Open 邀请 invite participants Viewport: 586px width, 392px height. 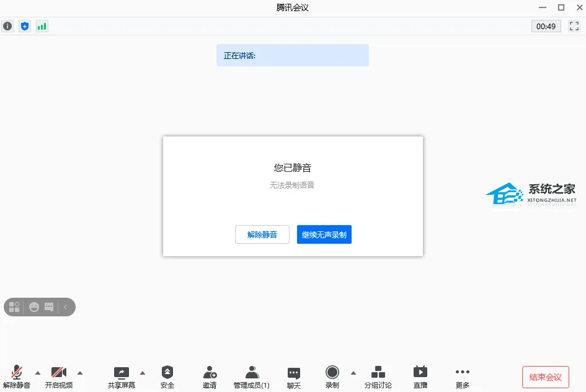click(x=210, y=377)
